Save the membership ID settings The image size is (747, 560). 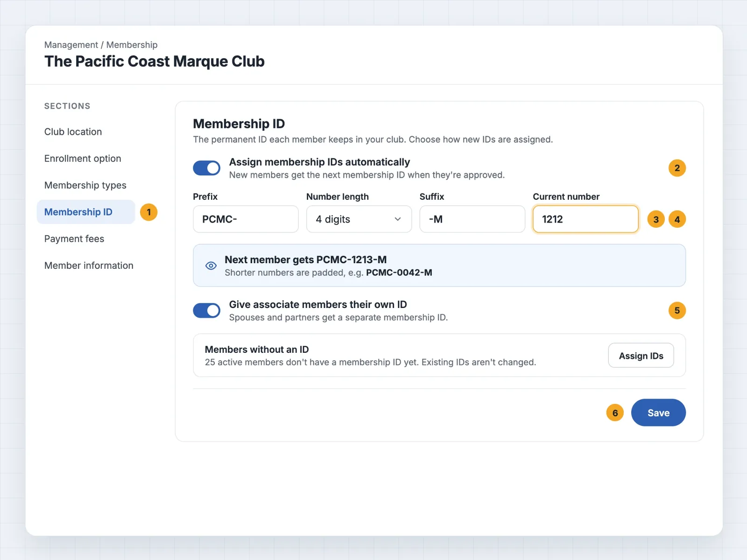[x=658, y=413]
